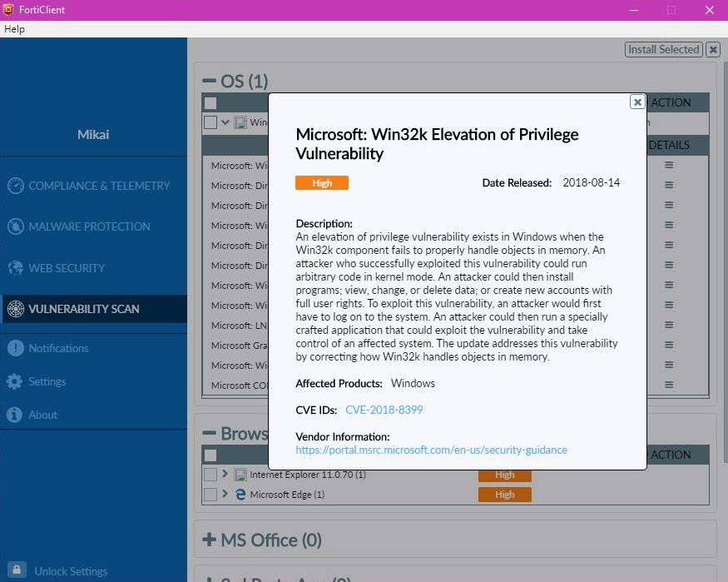Open the CVE-2018-8399 link
728x582 pixels.
click(x=384, y=410)
